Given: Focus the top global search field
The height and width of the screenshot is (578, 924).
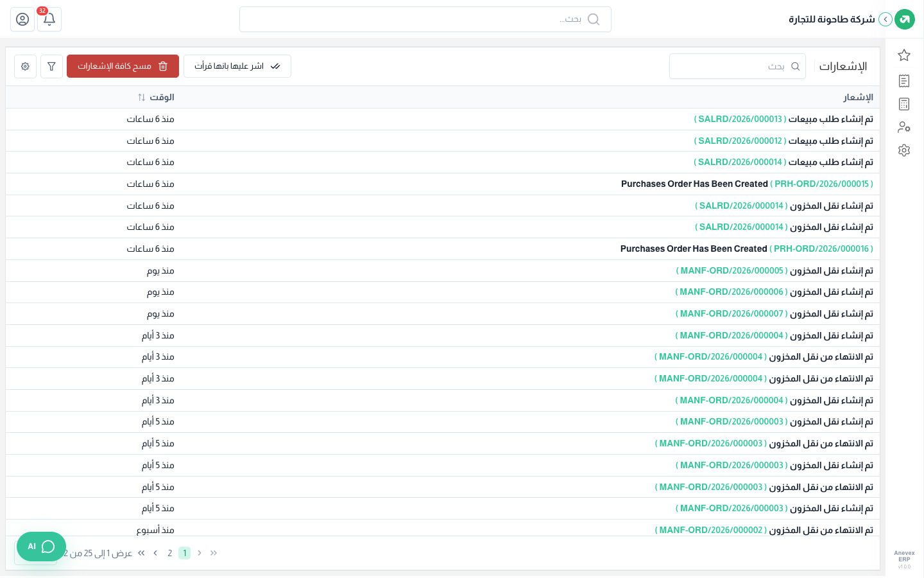Looking at the screenshot, I should (x=425, y=19).
